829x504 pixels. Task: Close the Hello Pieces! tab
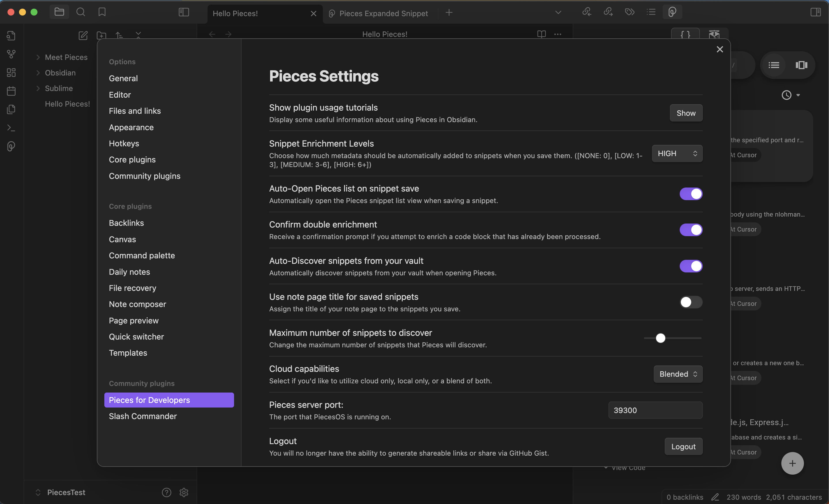(x=313, y=14)
